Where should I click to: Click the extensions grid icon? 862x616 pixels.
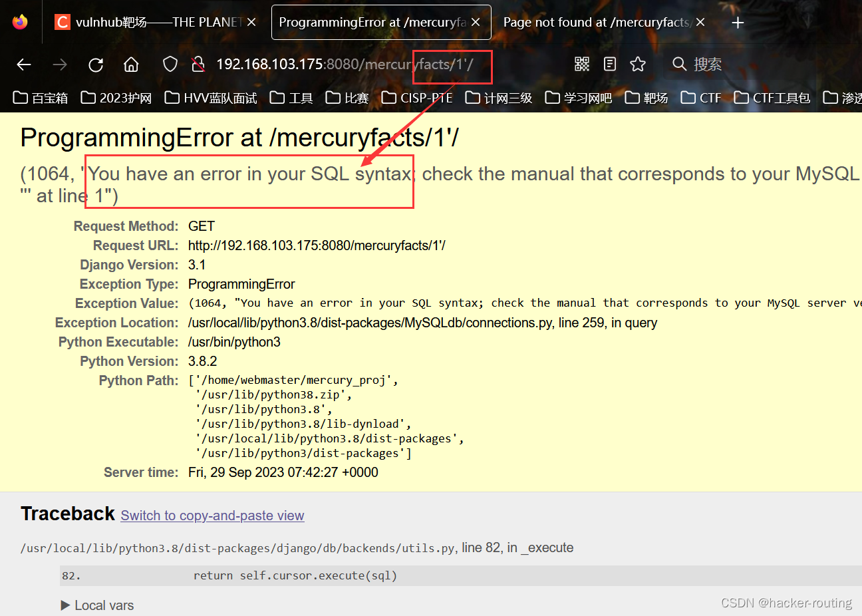coord(581,64)
